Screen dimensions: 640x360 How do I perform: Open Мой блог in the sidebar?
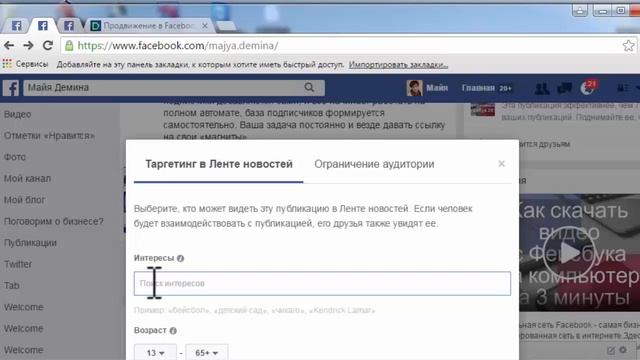coord(24,200)
